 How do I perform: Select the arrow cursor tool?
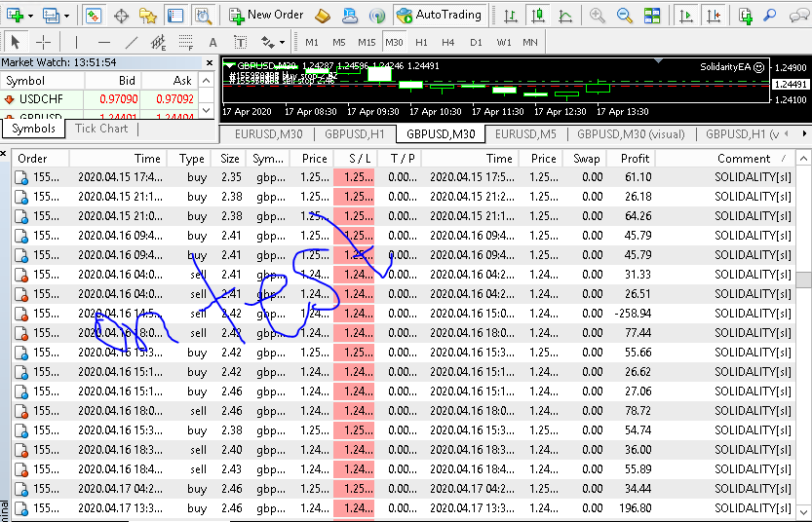tap(15, 43)
